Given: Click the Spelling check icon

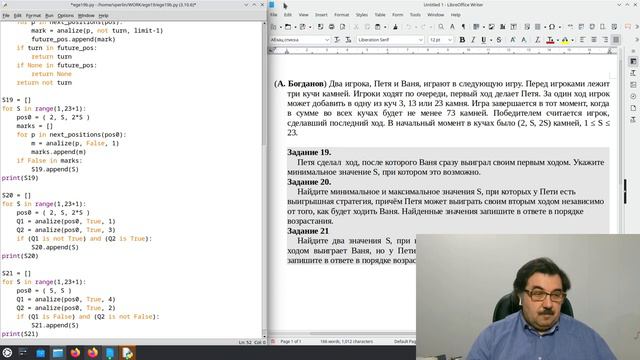Looking at the screenshot, I should (452, 27).
